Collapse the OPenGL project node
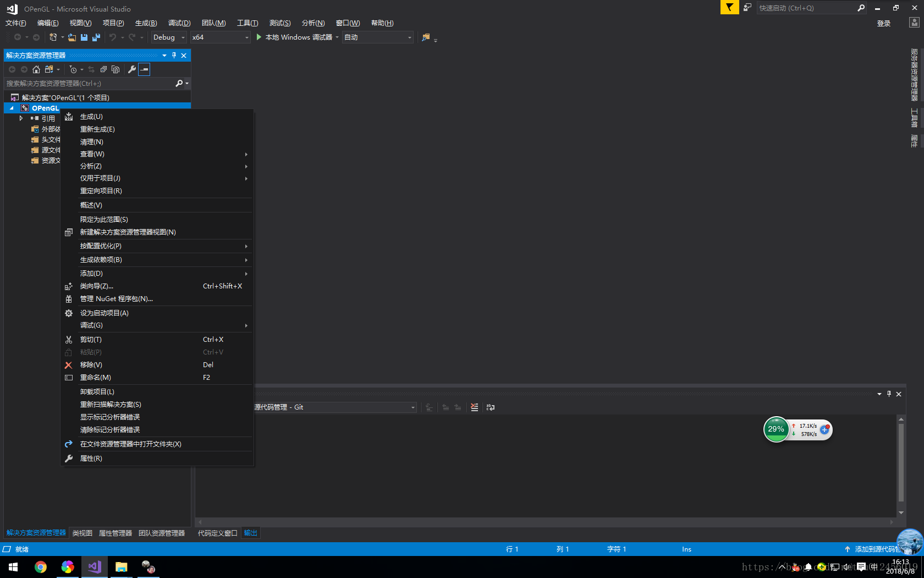The image size is (924, 578). coord(12,108)
